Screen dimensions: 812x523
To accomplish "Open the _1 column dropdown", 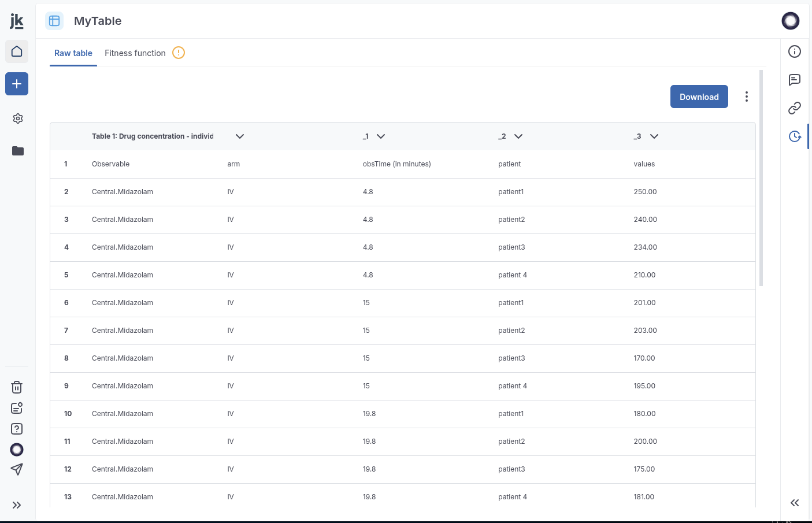I will (x=380, y=136).
